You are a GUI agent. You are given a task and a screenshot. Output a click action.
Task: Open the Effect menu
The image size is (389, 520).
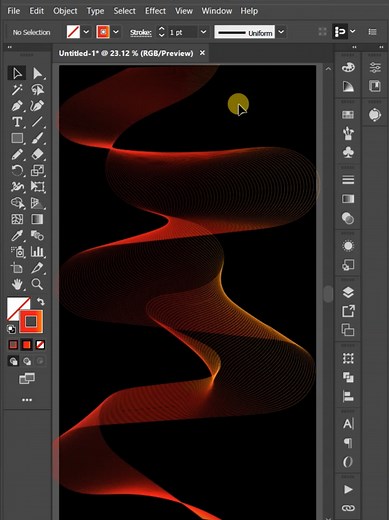[x=155, y=11]
